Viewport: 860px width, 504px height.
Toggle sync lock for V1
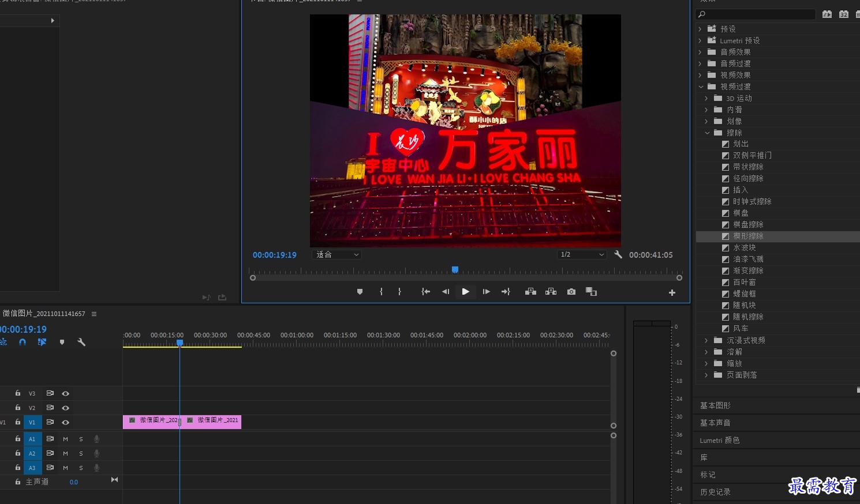coord(50,422)
